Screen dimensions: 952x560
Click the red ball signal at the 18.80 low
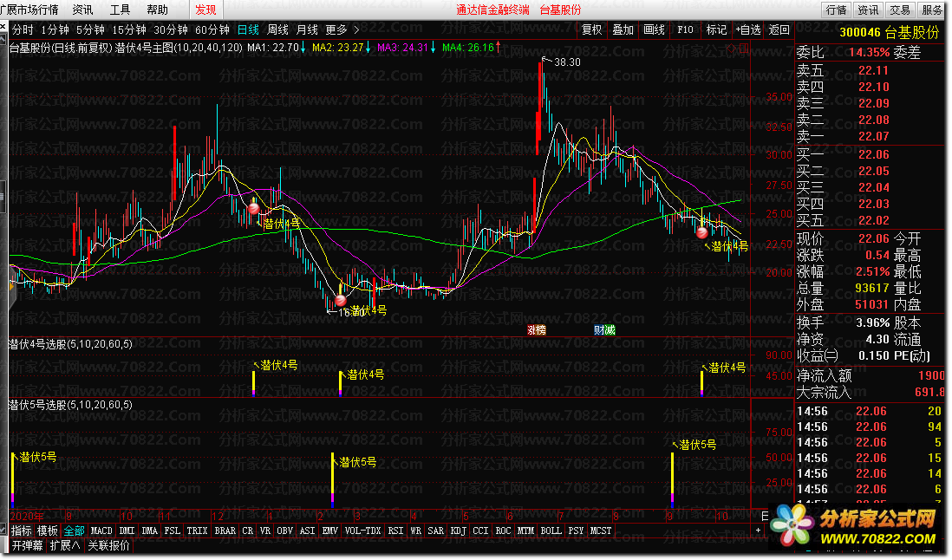pos(341,300)
